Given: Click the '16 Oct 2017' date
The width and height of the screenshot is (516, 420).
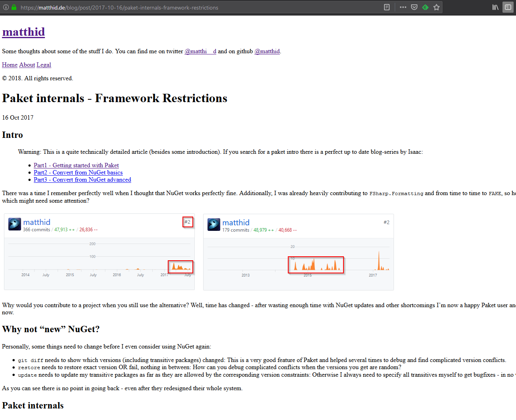Looking at the screenshot, I should pos(18,118).
